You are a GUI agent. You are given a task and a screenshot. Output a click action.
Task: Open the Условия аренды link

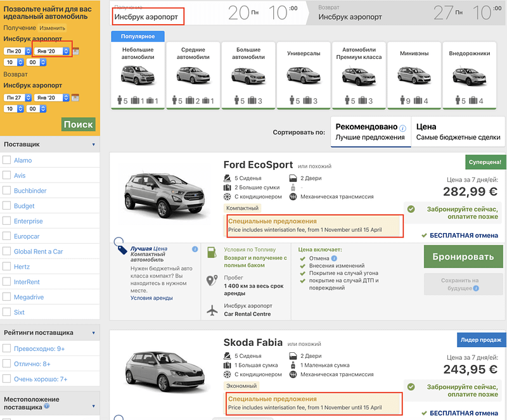click(x=151, y=298)
